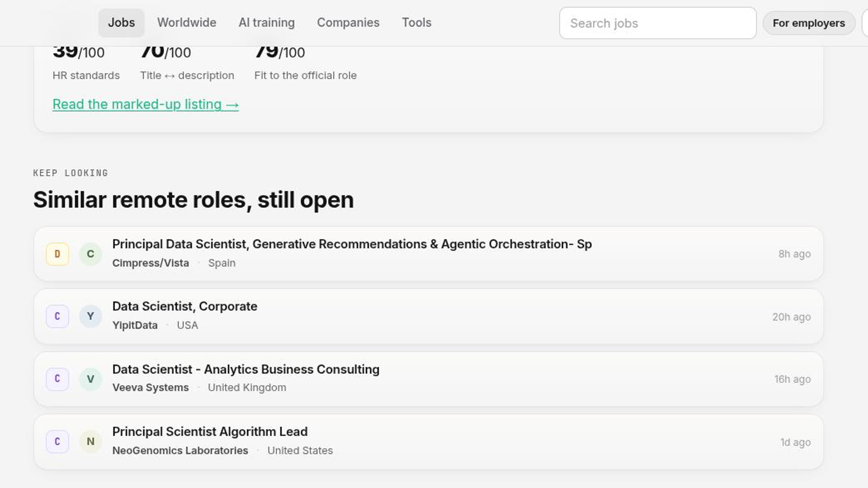This screenshot has width=868, height=488.
Task: Open the Jobs tab
Action: tap(121, 23)
